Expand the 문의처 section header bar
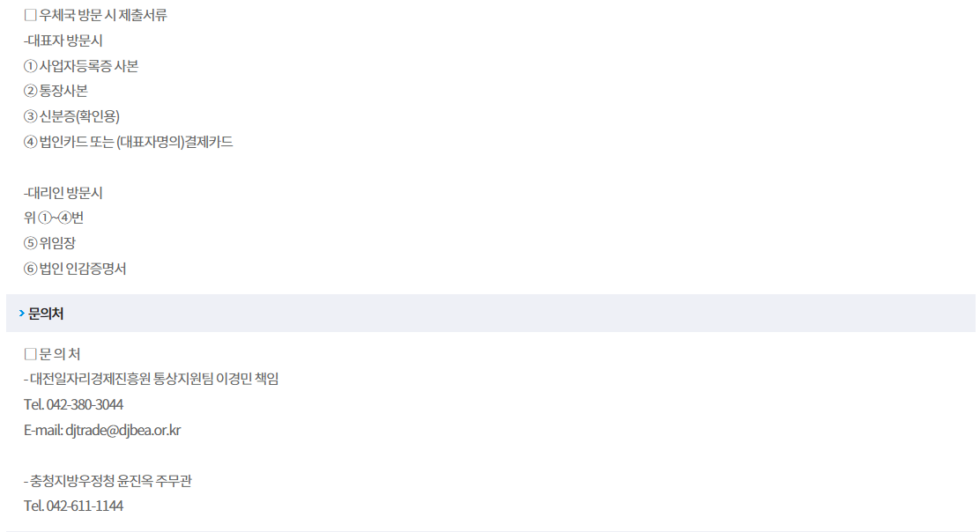The height and width of the screenshot is (532, 980). 491,314
